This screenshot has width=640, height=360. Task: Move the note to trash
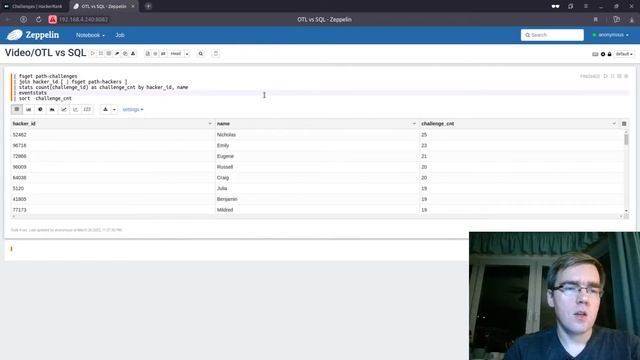(x=216, y=53)
